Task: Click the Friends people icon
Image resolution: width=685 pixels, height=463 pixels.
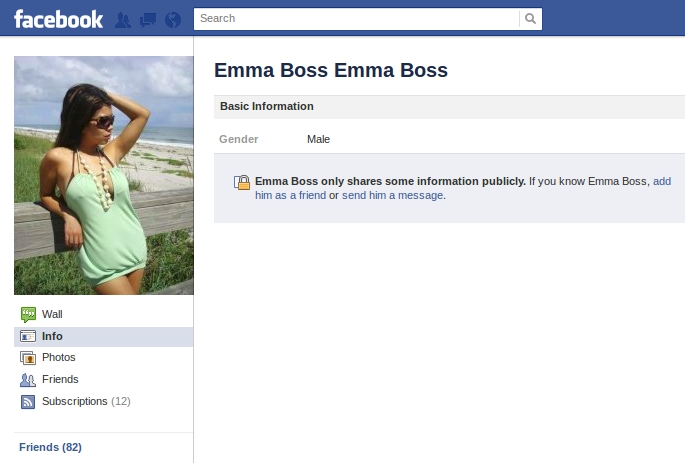Action: tap(28, 380)
